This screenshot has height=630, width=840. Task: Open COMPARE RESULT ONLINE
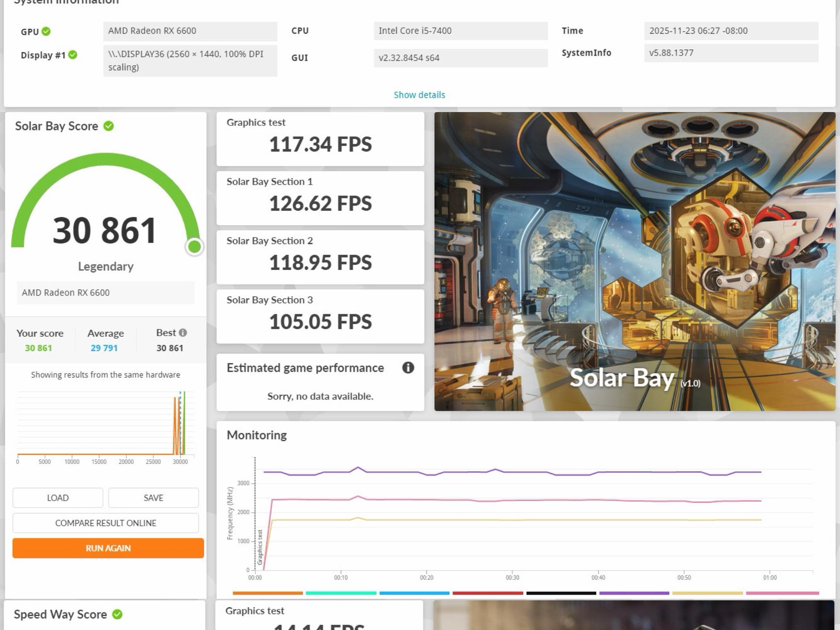(106, 523)
